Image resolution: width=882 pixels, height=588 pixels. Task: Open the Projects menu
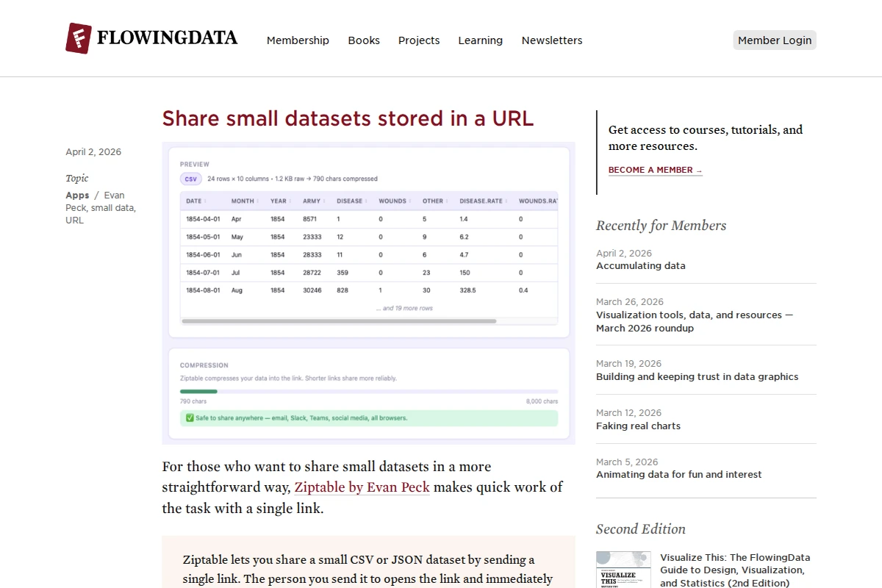pyautogui.click(x=419, y=40)
